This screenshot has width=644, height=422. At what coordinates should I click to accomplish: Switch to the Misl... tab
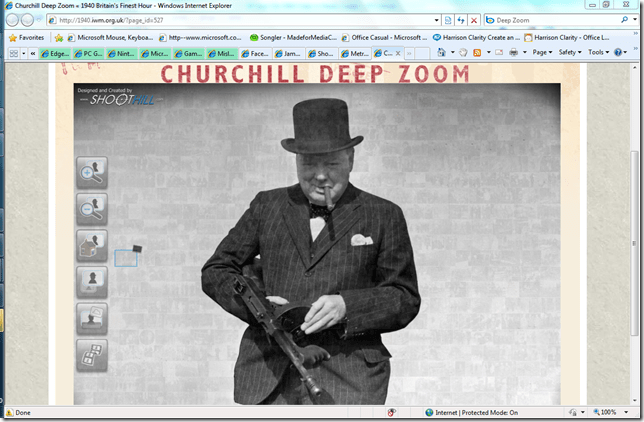[222, 53]
